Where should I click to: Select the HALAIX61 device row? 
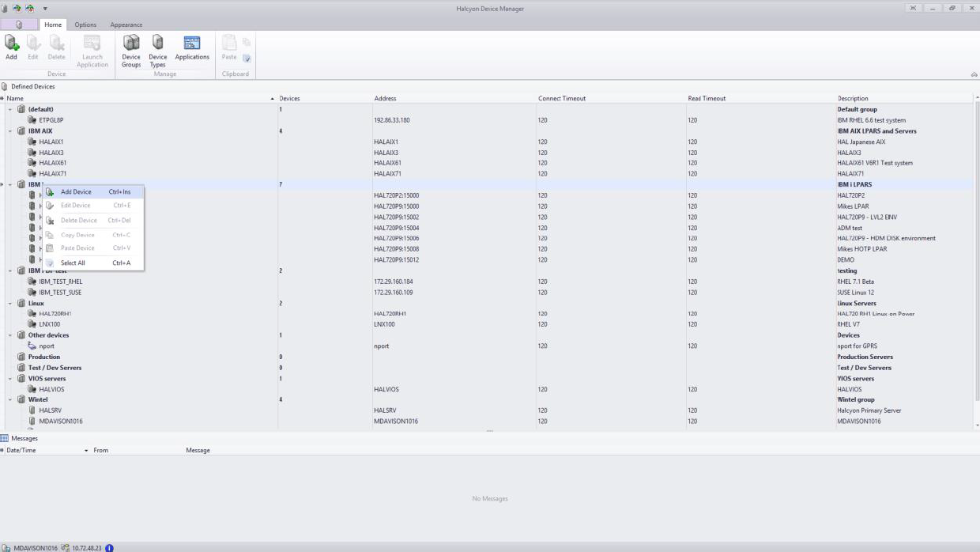53,163
